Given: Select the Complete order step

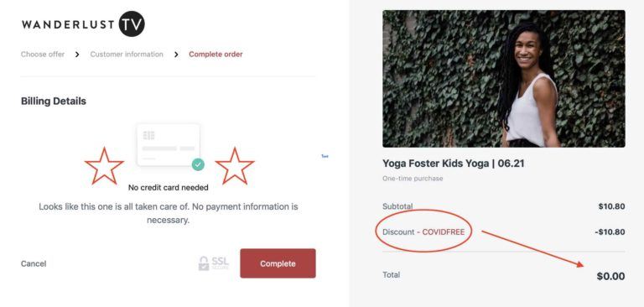Looking at the screenshot, I should tap(216, 55).
